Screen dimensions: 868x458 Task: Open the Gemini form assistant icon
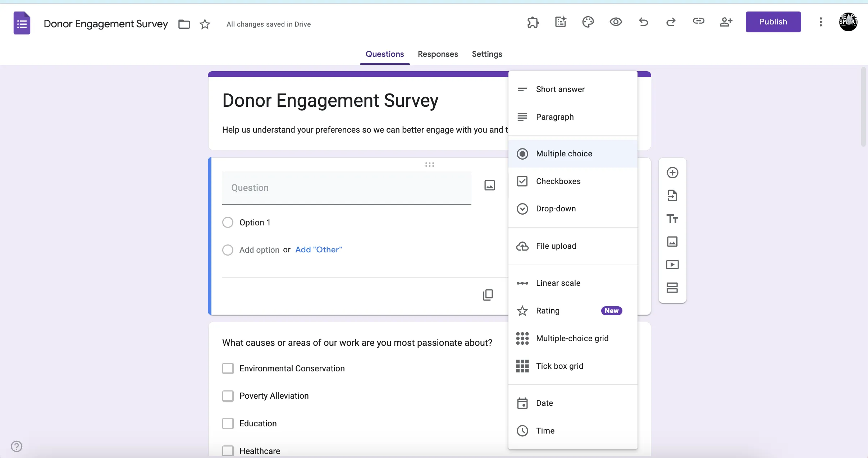pos(561,22)
